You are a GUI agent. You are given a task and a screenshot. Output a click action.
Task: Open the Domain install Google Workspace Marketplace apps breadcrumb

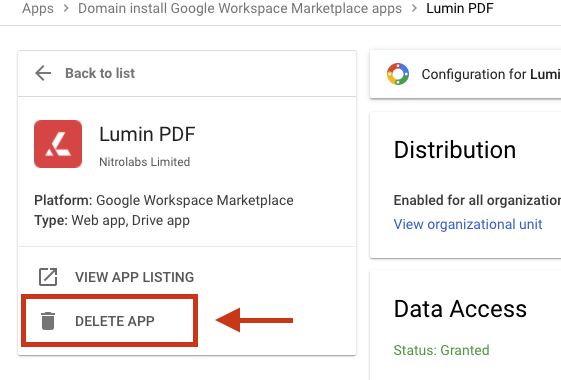coord(240,8)
